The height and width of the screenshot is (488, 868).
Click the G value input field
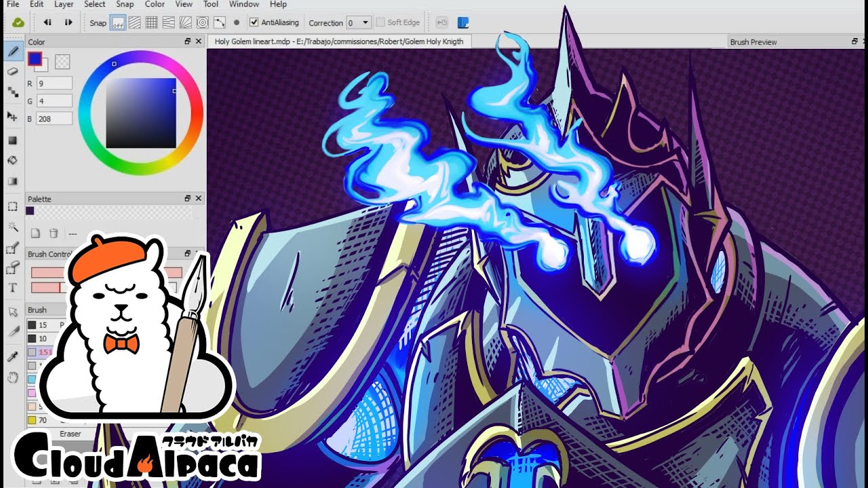point(54,101)
